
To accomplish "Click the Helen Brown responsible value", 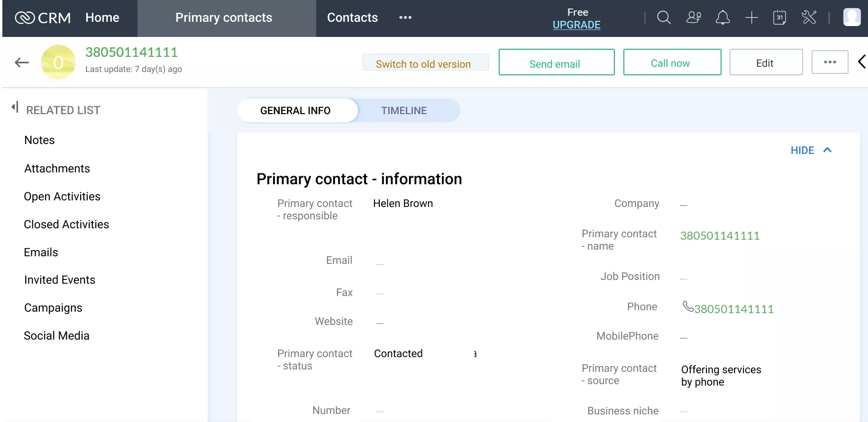I will click(403, 204).
